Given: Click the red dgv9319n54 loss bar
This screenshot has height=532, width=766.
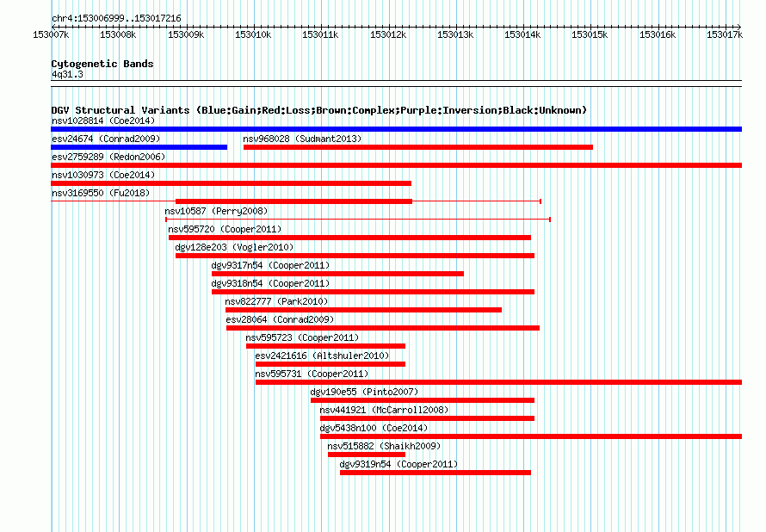Looking at the screenshot, I should (x=436, y=473).
